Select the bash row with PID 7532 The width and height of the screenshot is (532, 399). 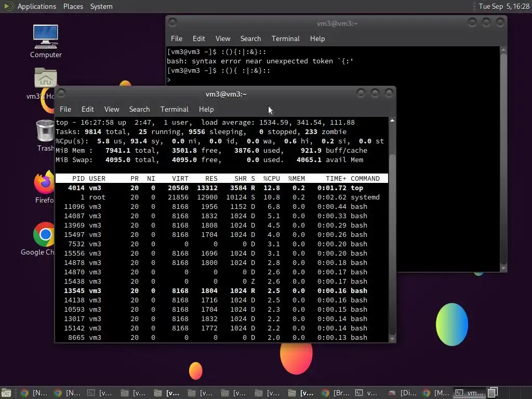(x=221, y=244)
